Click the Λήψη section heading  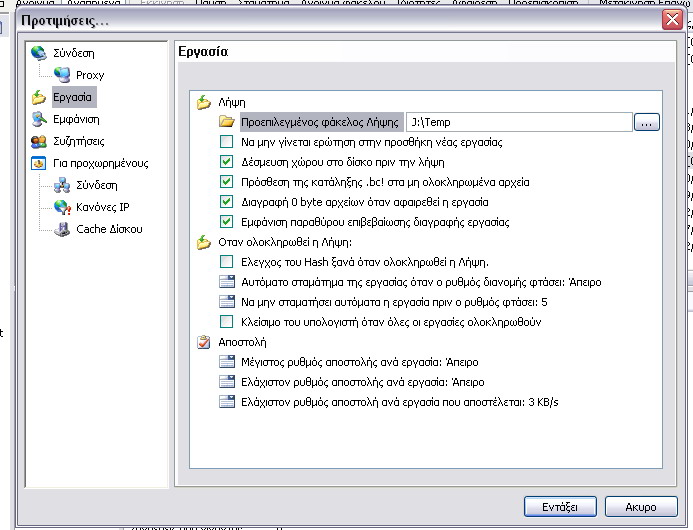click(232, 103)
